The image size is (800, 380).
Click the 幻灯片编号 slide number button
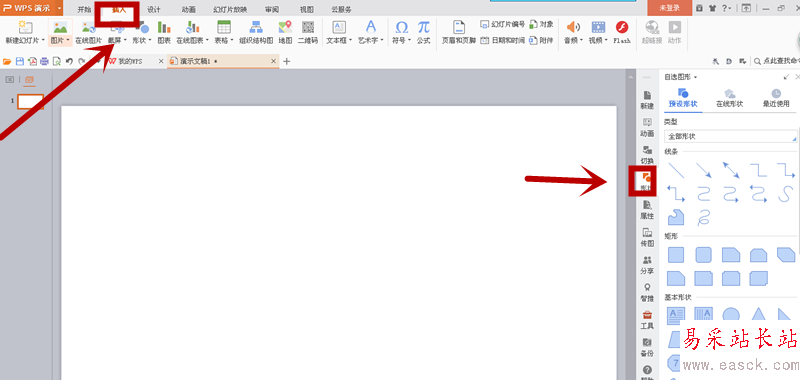(503, 24)
